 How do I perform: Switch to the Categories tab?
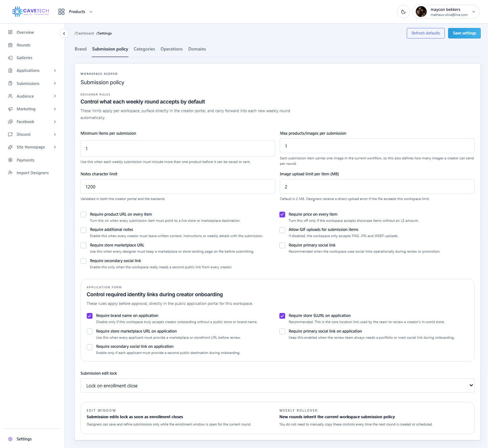pos(144,49)
